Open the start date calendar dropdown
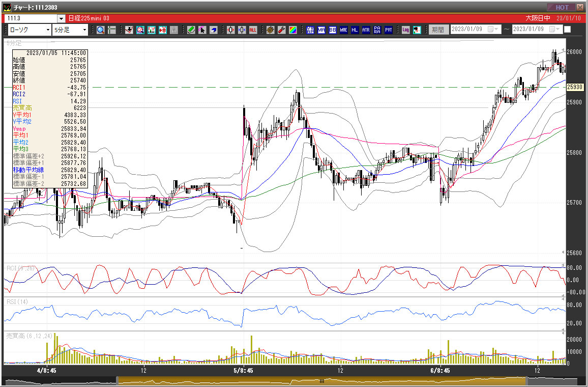This screenshot has height=387, width=588. click(x=493, y=29)
